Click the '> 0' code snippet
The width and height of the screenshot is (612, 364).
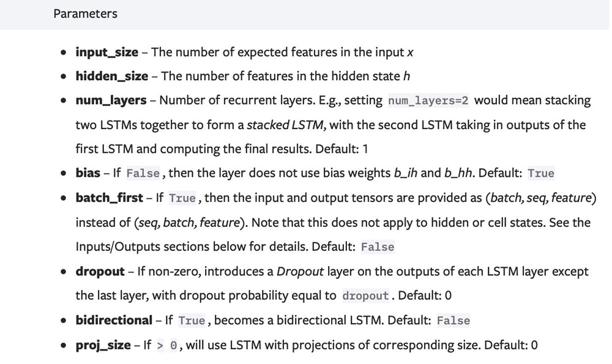tap(166, 346)
